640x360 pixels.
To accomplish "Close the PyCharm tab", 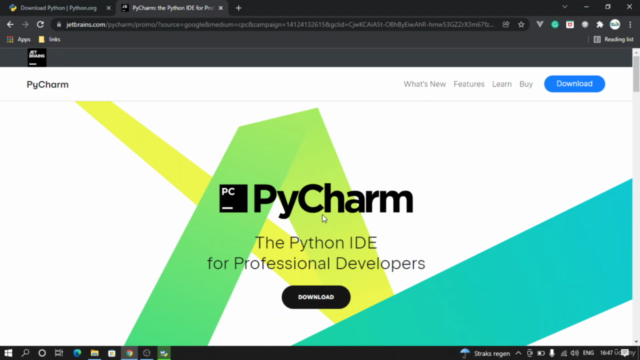I will (x=220, y=8).
